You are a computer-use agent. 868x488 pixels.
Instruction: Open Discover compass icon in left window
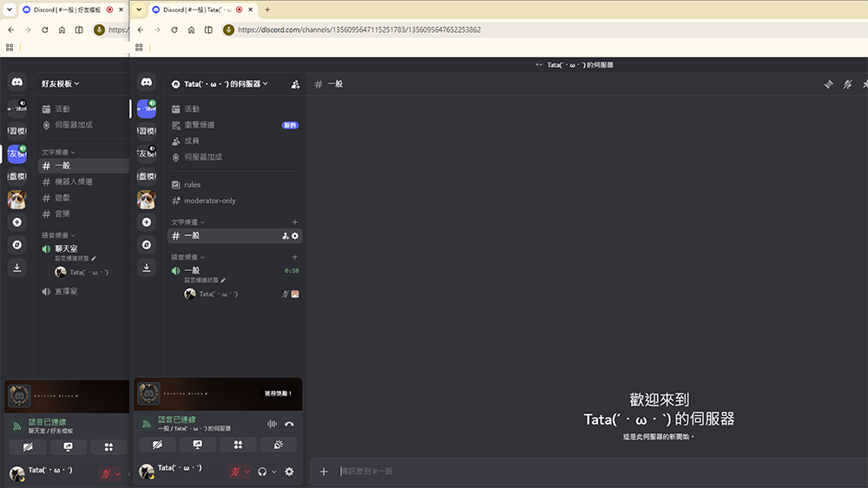(x=17, y=245)
